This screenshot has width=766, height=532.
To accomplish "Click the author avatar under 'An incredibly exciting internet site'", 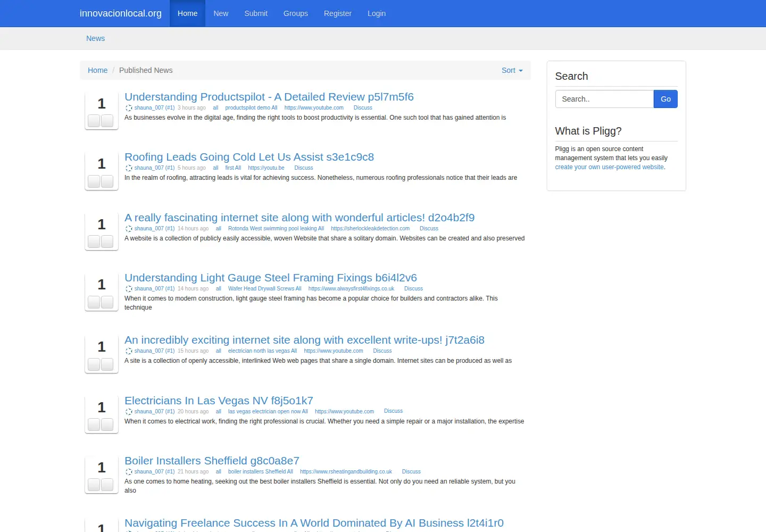I will click(x=129, y=351).
